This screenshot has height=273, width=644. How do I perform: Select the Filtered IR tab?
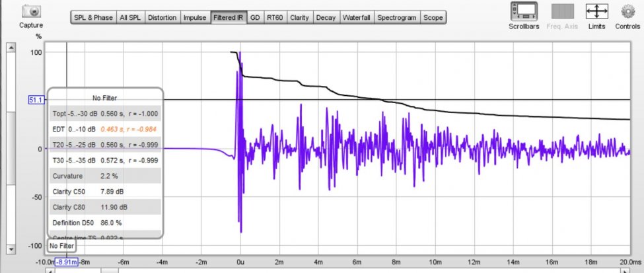229,18
